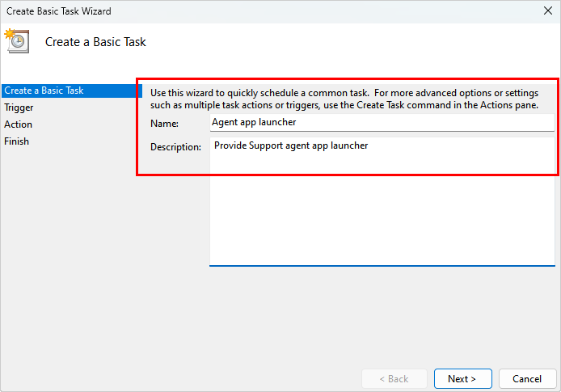Viewport: 561px width, 392px height.
Task: Click the wizard instruction paragraph text
Action: click(x=344, y=99)
